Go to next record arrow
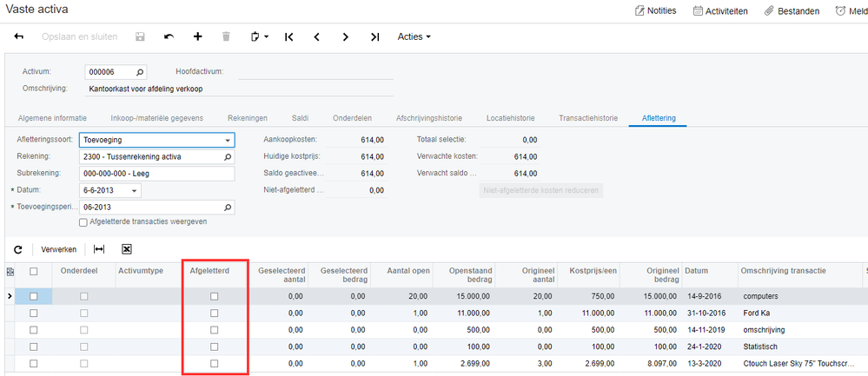The image size is (868, 376). coord(346,37)
